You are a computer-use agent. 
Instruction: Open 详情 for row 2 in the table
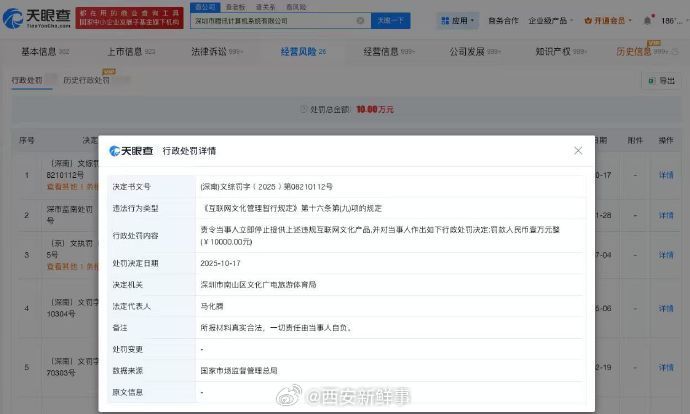tap(666, 215)
